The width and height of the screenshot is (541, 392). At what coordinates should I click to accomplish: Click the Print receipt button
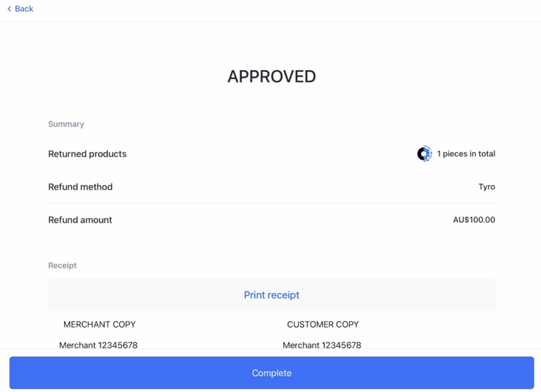coord(271,295)
